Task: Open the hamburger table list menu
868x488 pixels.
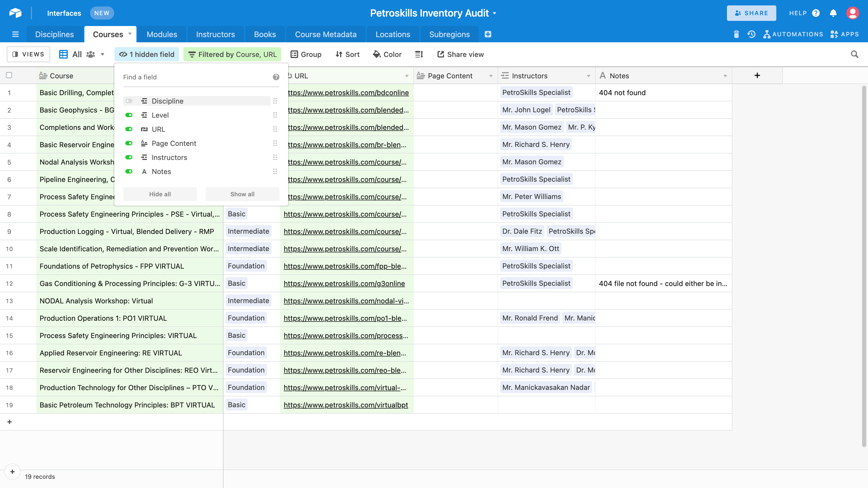Action: pyautogui.click(x=15, y=34)
